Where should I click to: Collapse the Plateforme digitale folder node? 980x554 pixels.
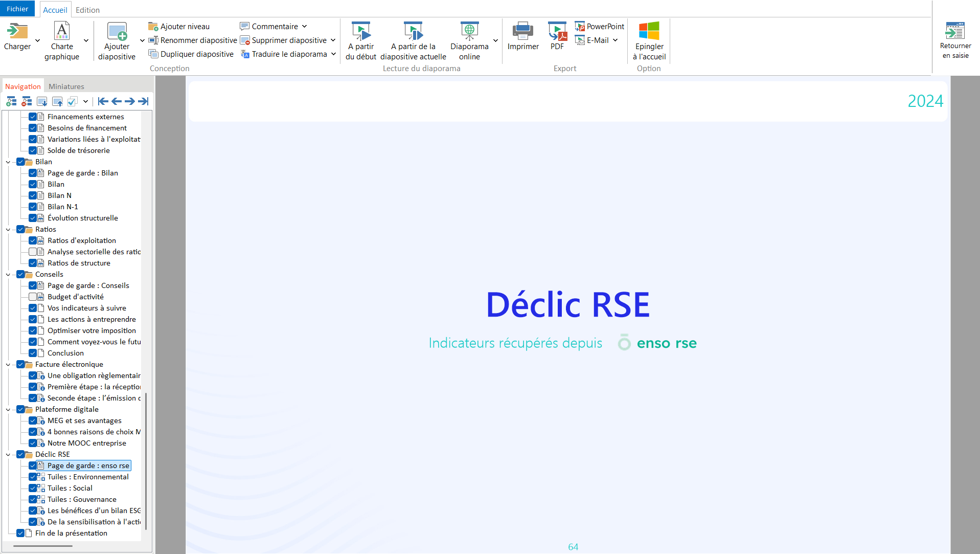(x=8, y=410)
